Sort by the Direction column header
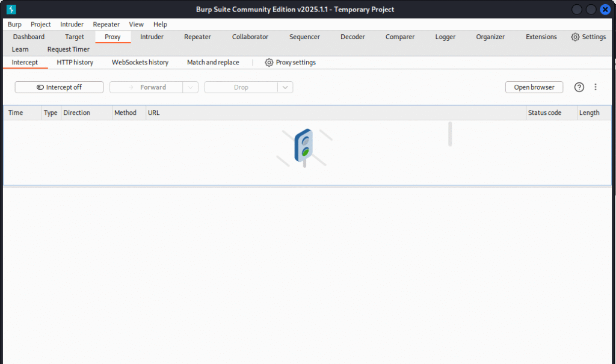616x364 pixels. tap(87, 113)
